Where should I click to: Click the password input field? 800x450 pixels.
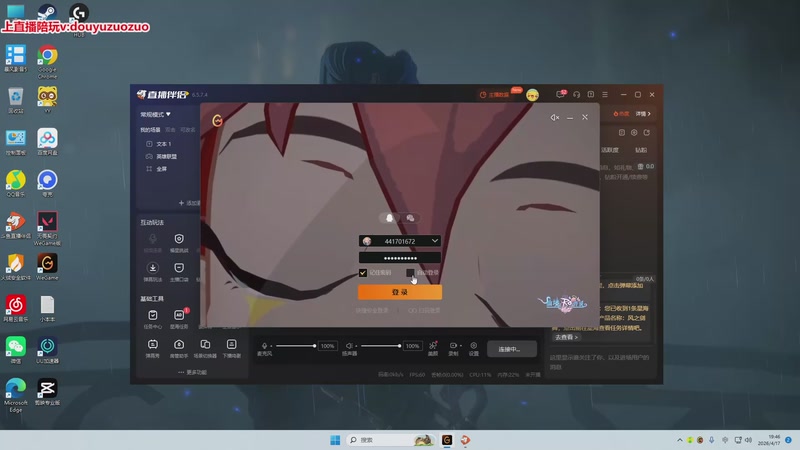(x=400, y=258)
